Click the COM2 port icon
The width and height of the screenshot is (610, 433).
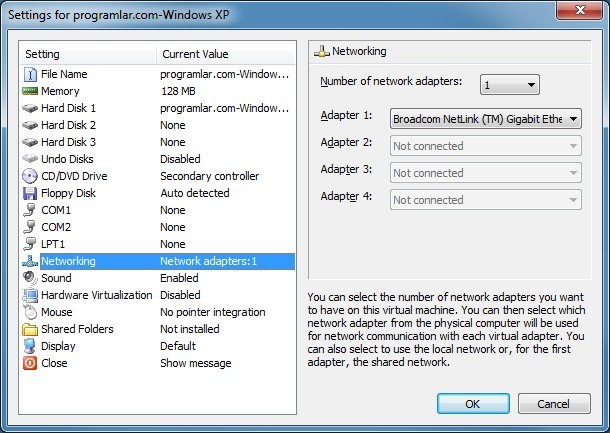(30, 227)
